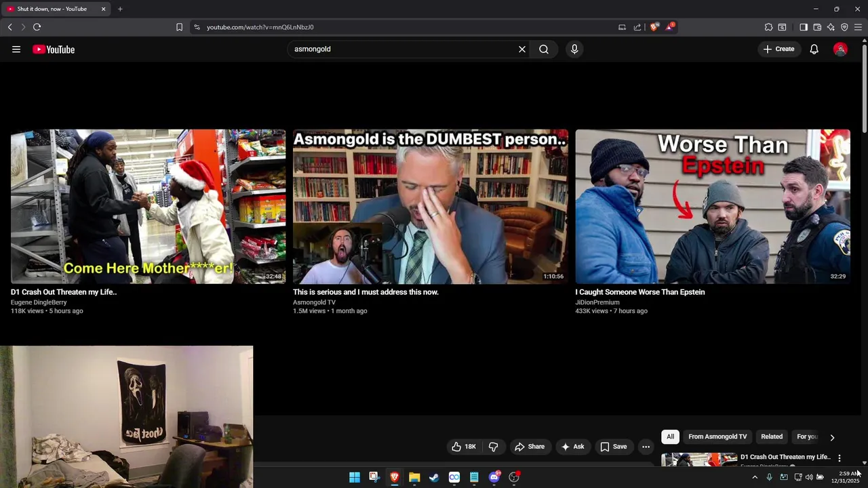Open Brave VPN shield icon
The image size is (868, 488).
click(844, 27)
